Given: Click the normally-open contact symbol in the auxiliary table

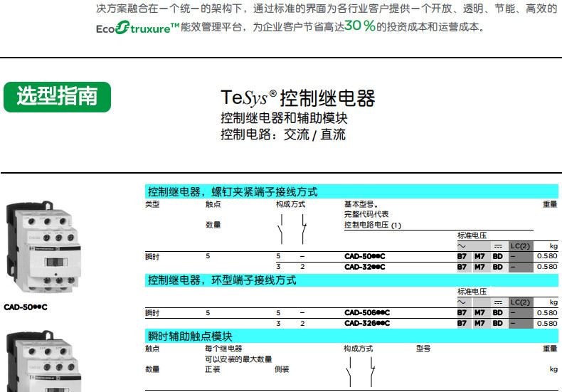Looking at the screenshot, I should (349, 372).
